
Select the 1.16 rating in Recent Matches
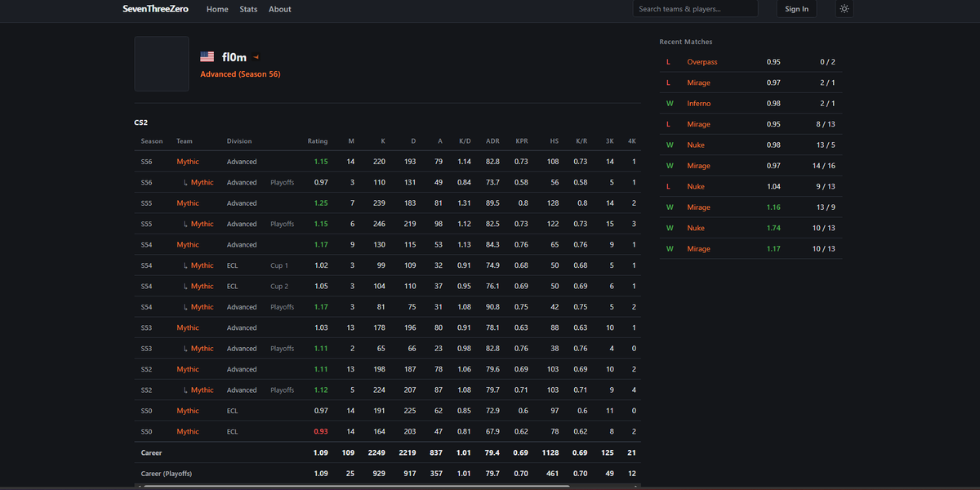[773, 207]
